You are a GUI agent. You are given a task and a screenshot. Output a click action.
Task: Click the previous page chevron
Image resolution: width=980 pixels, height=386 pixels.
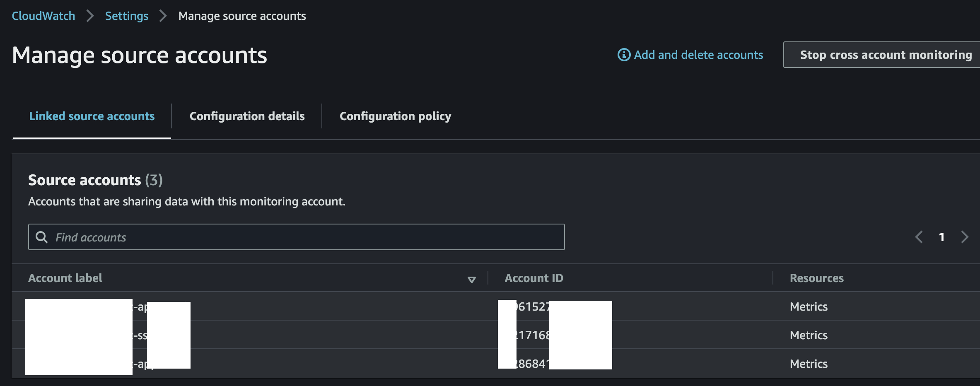[919, 237]
